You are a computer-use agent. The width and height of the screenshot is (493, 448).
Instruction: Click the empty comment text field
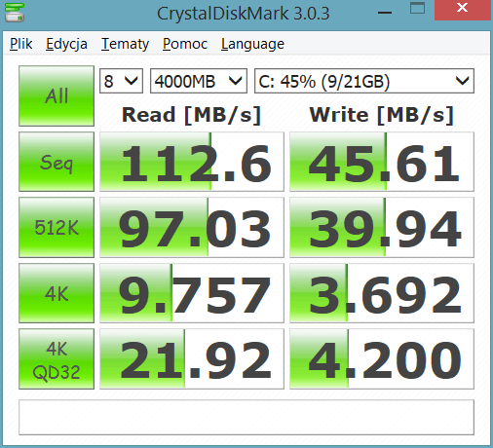point(246,418)
